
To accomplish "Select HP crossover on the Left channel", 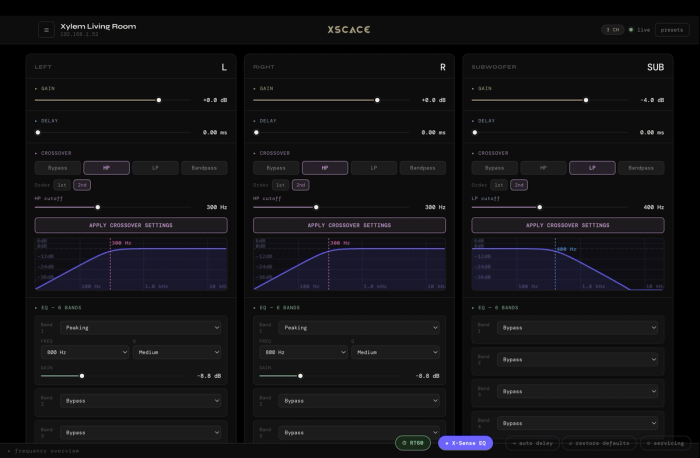I will (106, 168).
